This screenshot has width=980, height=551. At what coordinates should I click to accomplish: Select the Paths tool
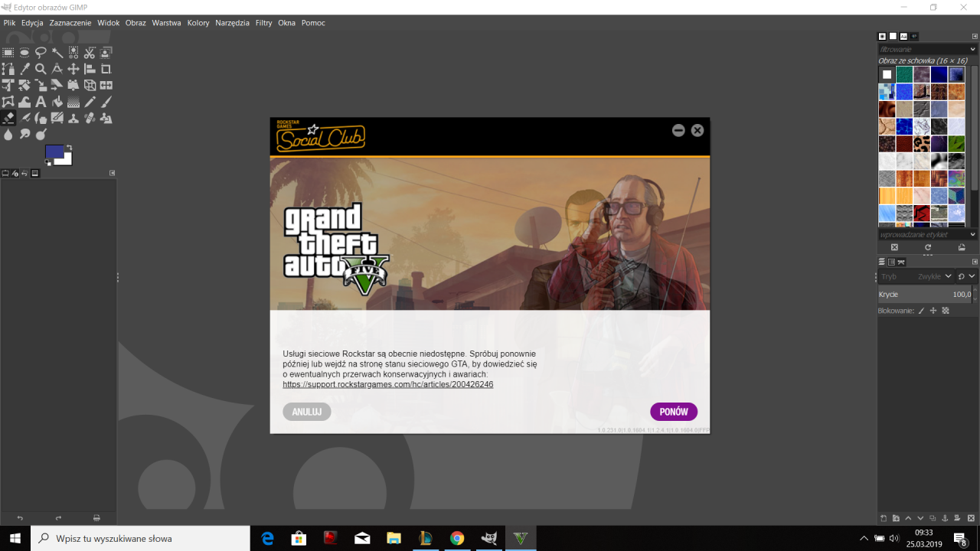[x=8, y=69]
